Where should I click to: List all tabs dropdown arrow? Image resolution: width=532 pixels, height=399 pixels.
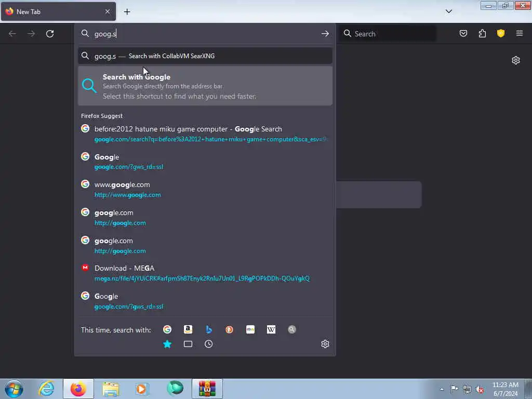tap(449, 11)
